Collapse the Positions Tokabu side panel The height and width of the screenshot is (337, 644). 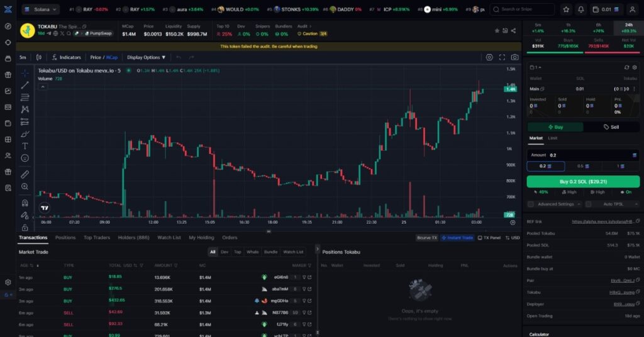click(317, 249)
